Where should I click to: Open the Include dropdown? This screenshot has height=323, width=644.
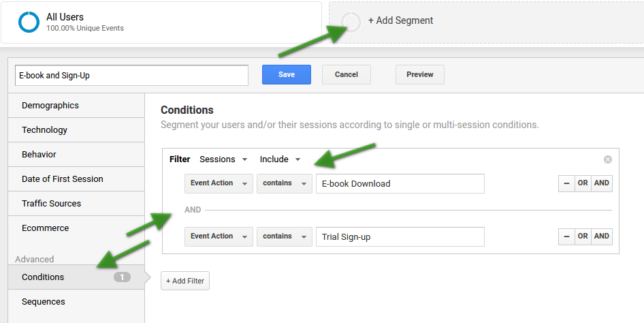(280, 159)
